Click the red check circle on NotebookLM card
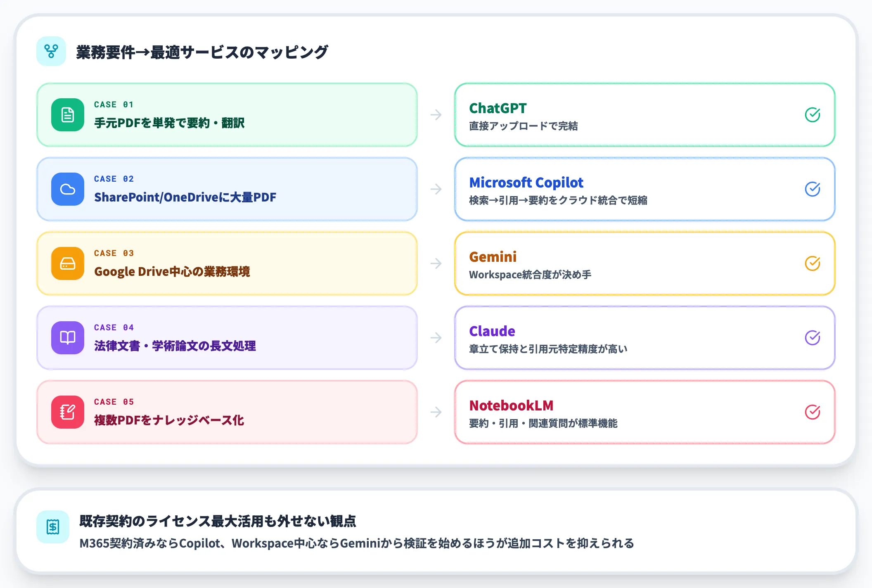Image resolution: width=872 pixels, height=588 pixels. pos(813,412)
